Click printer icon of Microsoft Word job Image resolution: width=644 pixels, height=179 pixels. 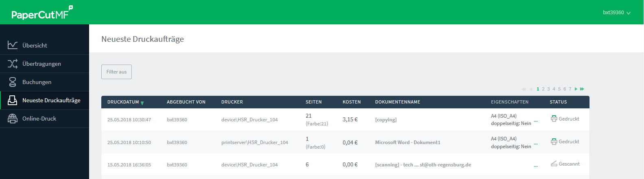554,142
